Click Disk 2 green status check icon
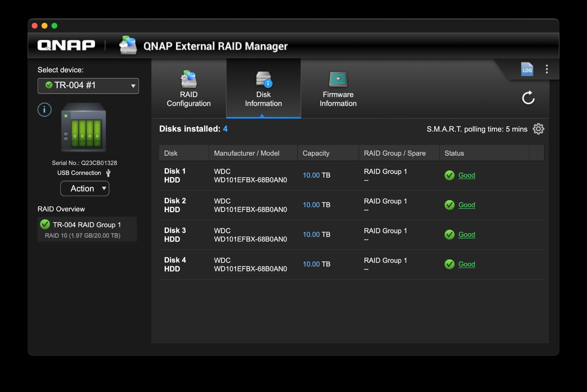587x392 pixels. [x=450, y=205]
